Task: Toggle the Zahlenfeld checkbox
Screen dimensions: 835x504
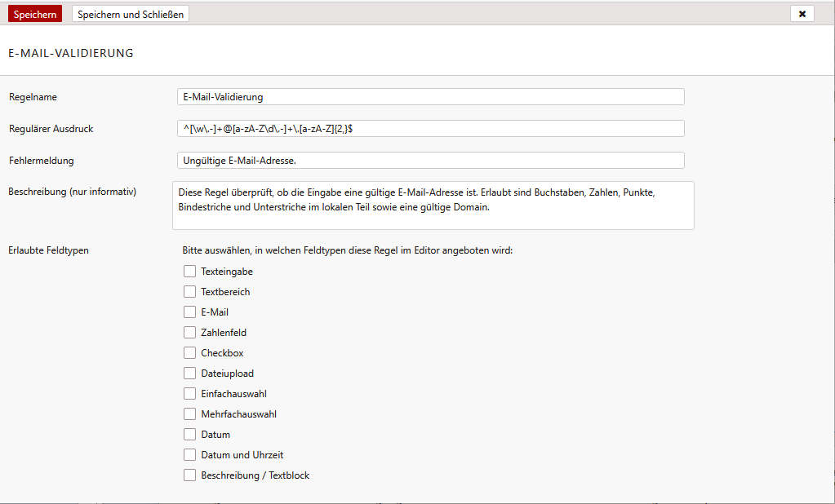Action: [189, 333]
